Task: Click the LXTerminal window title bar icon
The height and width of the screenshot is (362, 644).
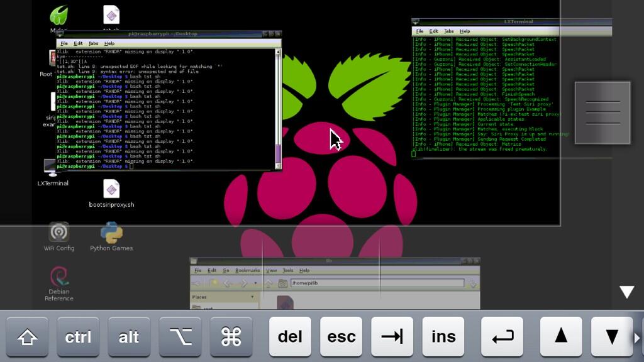Action: (416, 21)
